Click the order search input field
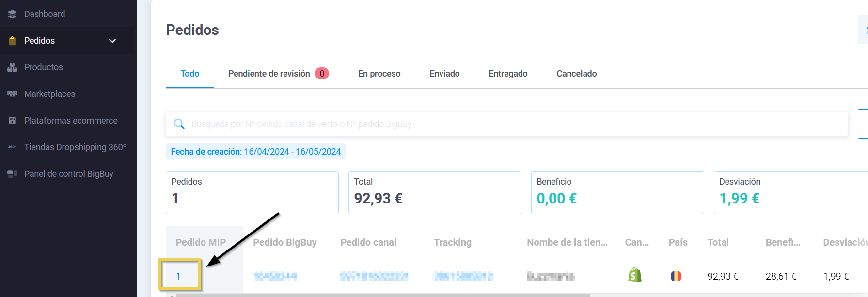The width and height of the screenshot is (868, 297). [514, 124]
